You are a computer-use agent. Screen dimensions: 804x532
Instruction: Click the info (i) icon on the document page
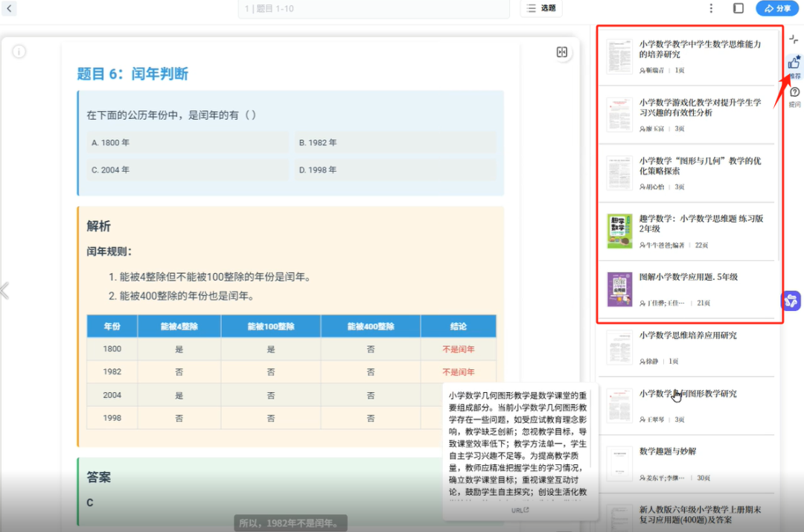click(x=19, y=51)
